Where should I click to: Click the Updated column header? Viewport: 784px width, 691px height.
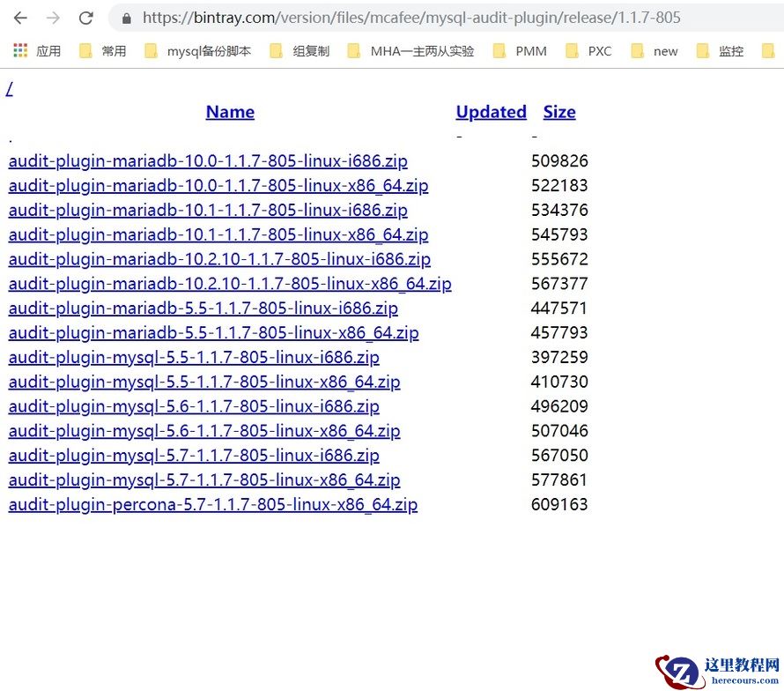point(491,111)
